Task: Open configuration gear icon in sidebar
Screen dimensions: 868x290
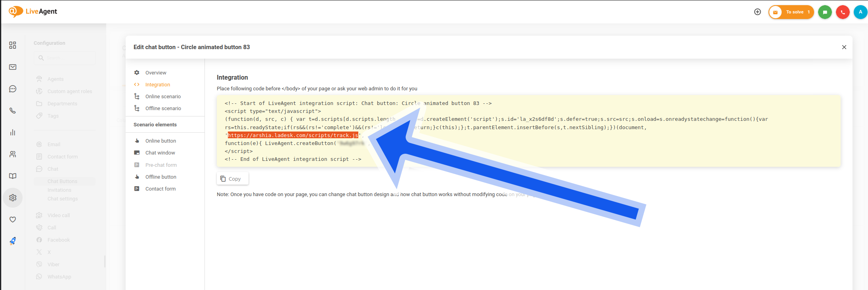Action: click(13, 198)
